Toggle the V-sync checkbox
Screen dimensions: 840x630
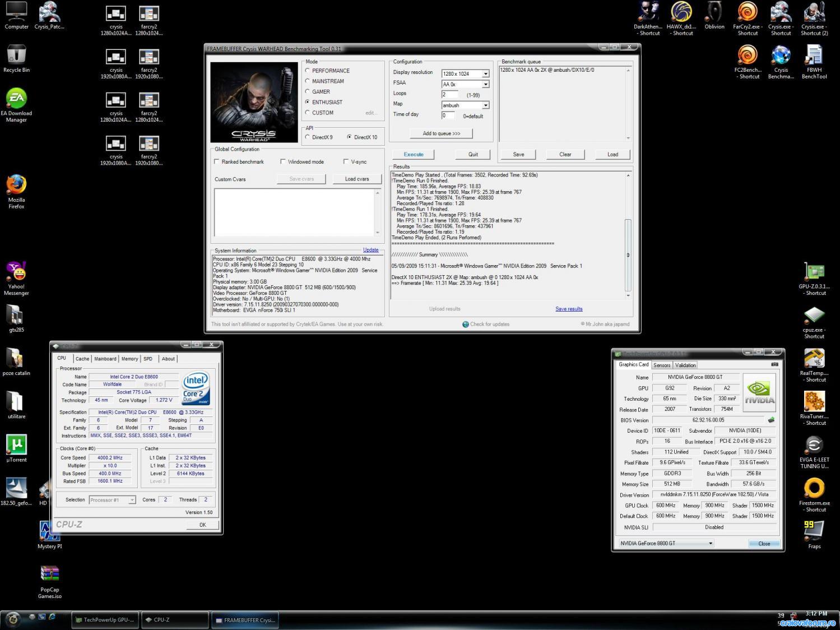point(346,161)
